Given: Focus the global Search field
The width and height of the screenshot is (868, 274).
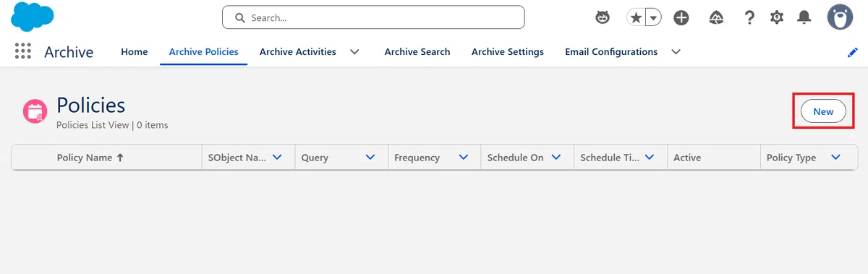Looking at the screenshot, I should [373, 17].
